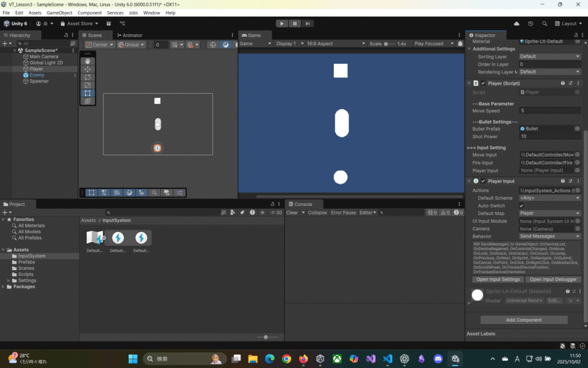Open the GameObject menu
The height and width of the screenshot is (368, 588).
(59, 13)
